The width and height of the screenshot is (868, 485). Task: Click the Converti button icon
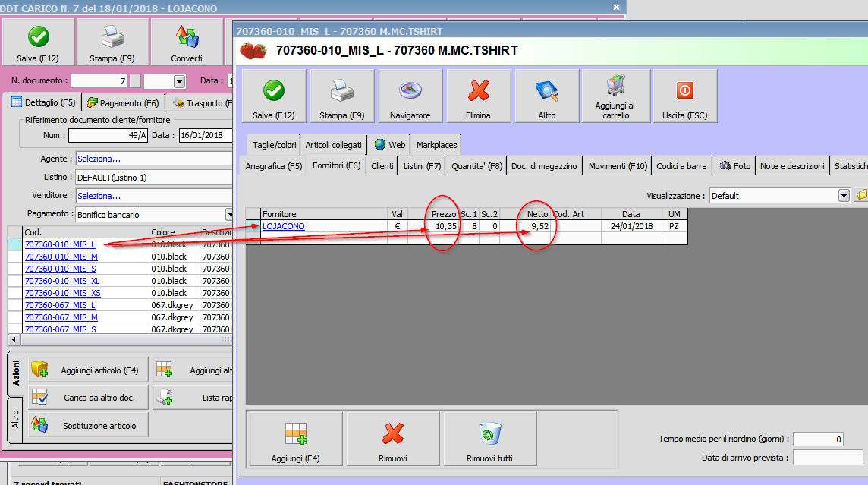(x=187, y=37)
